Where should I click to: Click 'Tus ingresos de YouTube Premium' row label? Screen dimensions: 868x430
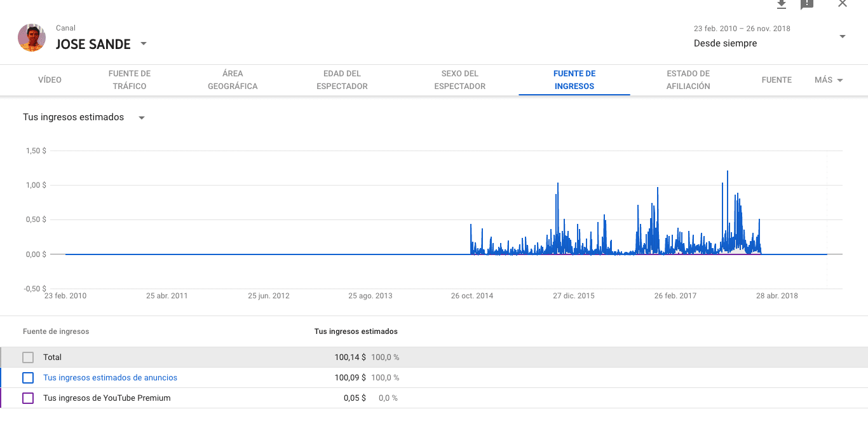(107, 398)
